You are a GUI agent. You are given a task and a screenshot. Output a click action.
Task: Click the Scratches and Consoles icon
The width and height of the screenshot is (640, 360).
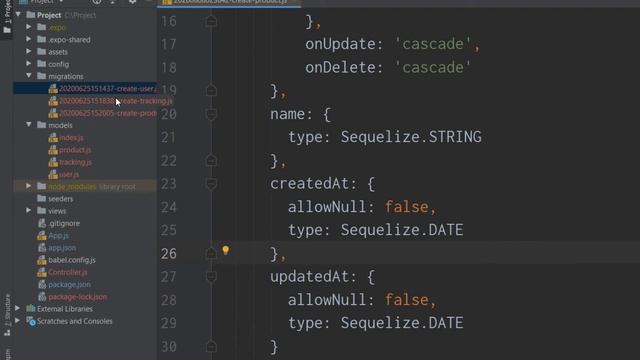31,321
